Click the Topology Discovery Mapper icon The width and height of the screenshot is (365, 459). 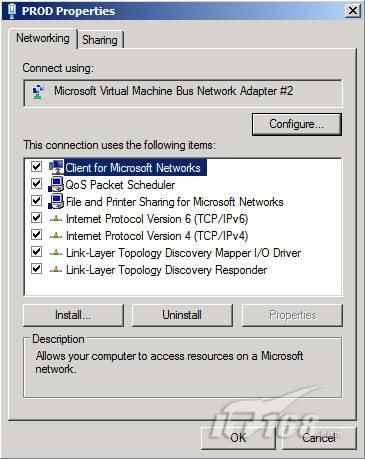[x=56, y=253]
